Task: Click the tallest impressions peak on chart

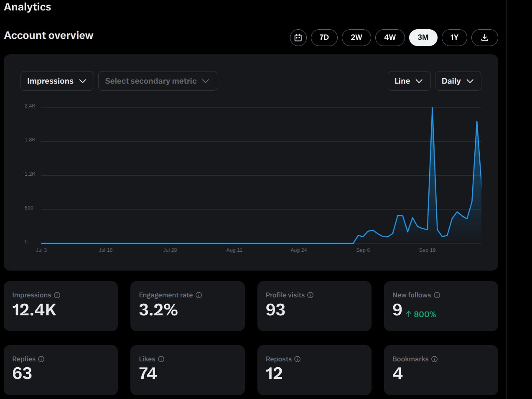Action: coord(432,109)
